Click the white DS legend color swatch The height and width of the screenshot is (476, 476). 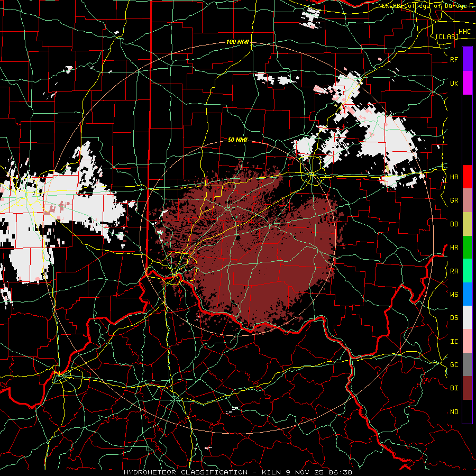point(467,317)
